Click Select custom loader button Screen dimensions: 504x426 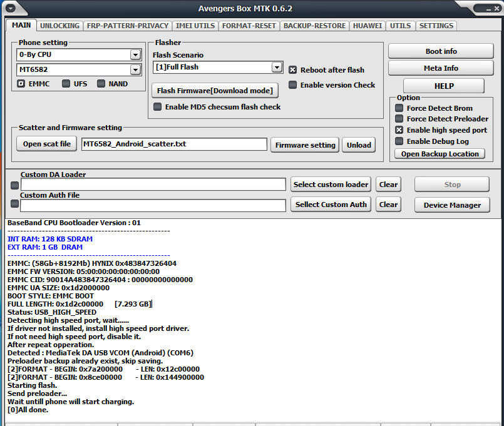click(x=331, y=185)
